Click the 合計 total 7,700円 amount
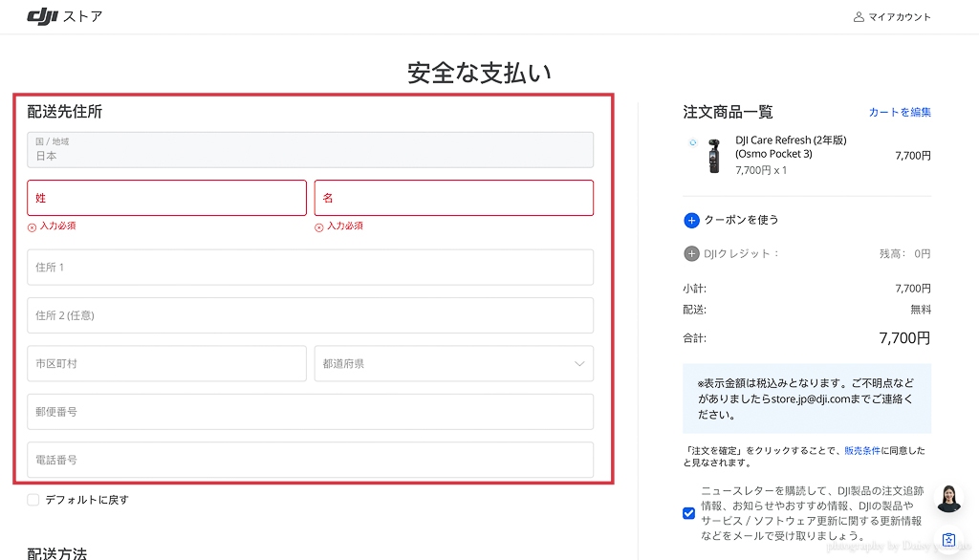Image resolution: width=979 pixels, height=560 pixels. pyautogui.click(x=904, y=337)
